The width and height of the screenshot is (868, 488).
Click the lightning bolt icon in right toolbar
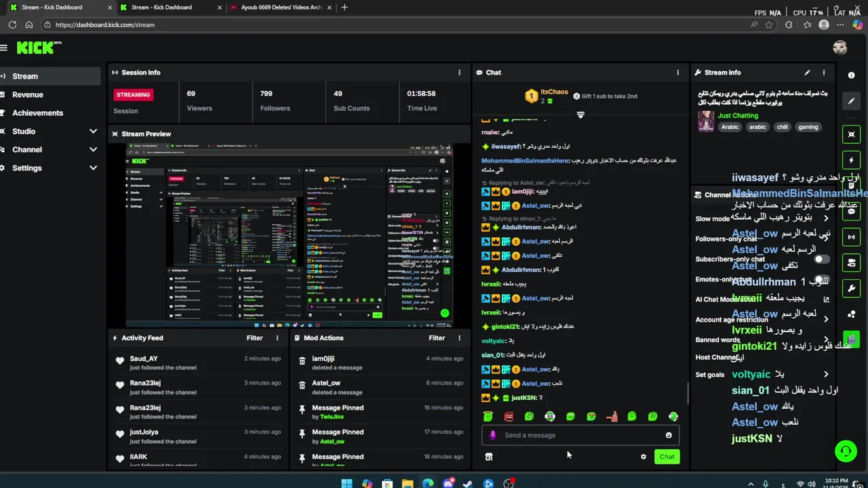[x=852, y=160]
